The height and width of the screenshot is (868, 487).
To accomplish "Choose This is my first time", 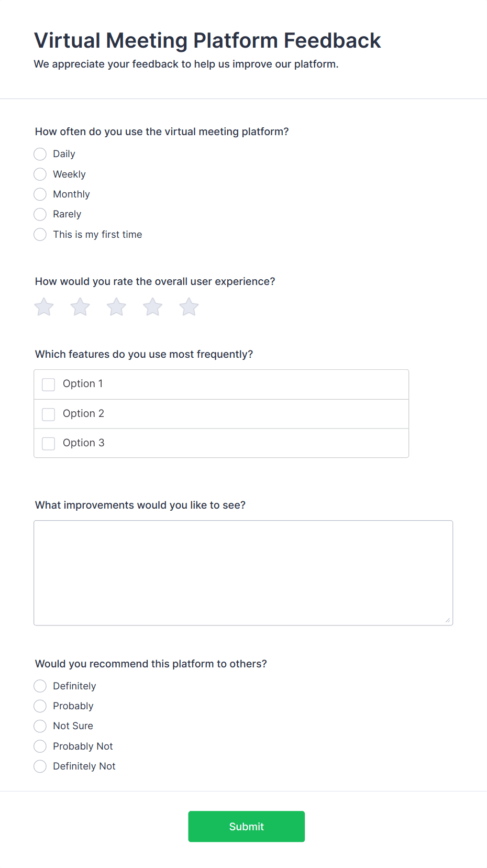I will pos(40,234).
